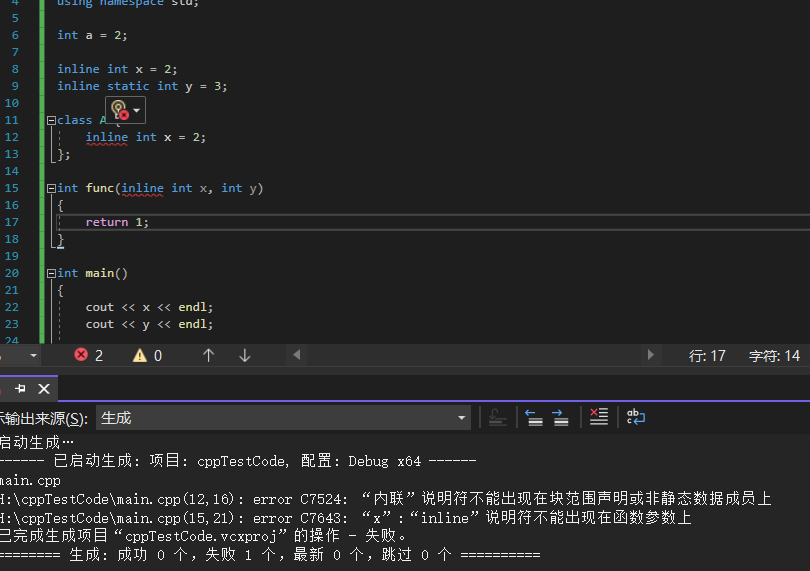Collapse the func function code block
810x571 pixels.
click(50, 188)
